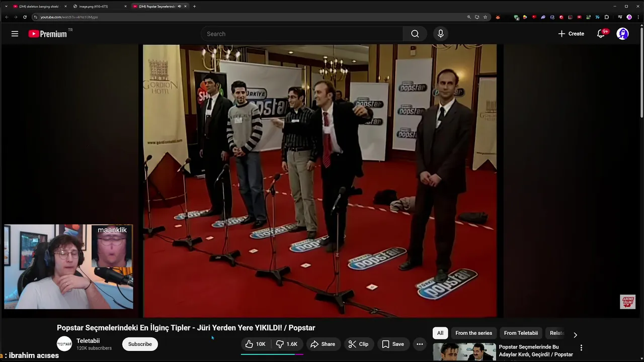Open the YouTube guide hamburger menu
The height and width of the screenshot is (362, 644).
pos(15,34)
